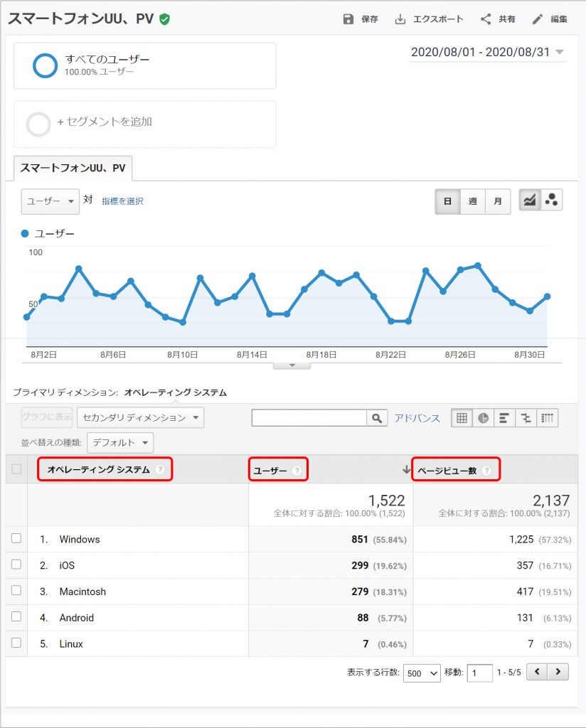Switch to the pivot table view icon
The width and height of the screenshot is (586, 728).
[x=548, y=418]
